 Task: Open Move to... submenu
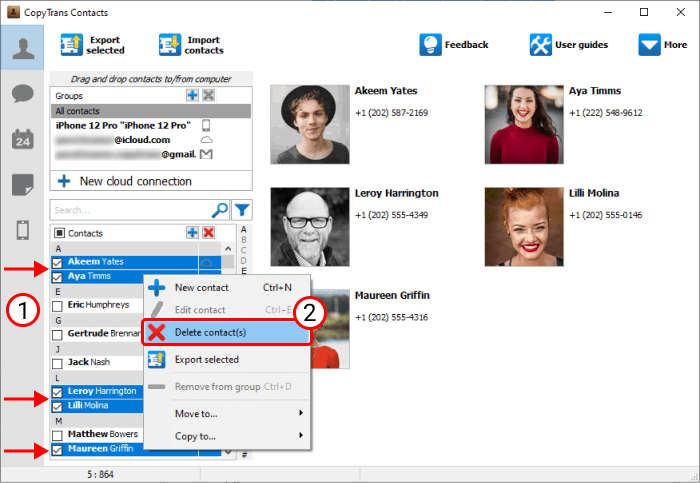pos(227,414)
